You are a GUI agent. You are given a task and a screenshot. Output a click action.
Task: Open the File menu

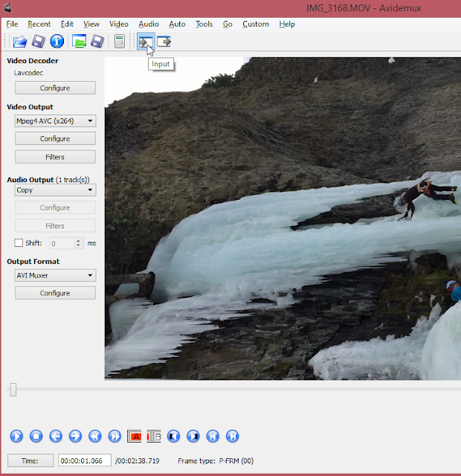12,24
